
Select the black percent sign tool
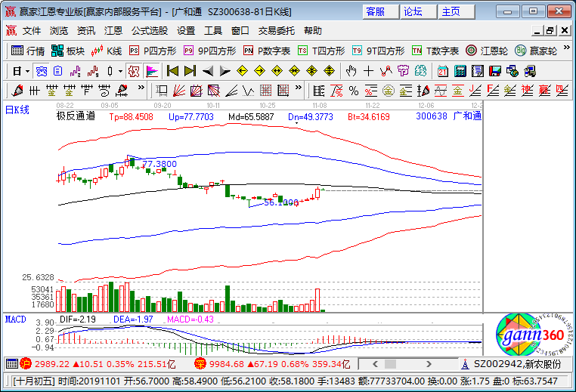click(354, 91)
